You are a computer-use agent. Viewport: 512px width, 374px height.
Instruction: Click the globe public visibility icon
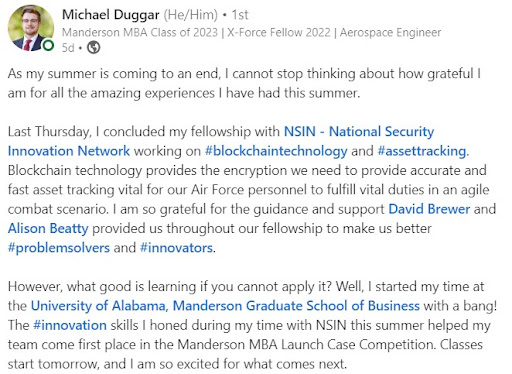[x=93, y=47]
